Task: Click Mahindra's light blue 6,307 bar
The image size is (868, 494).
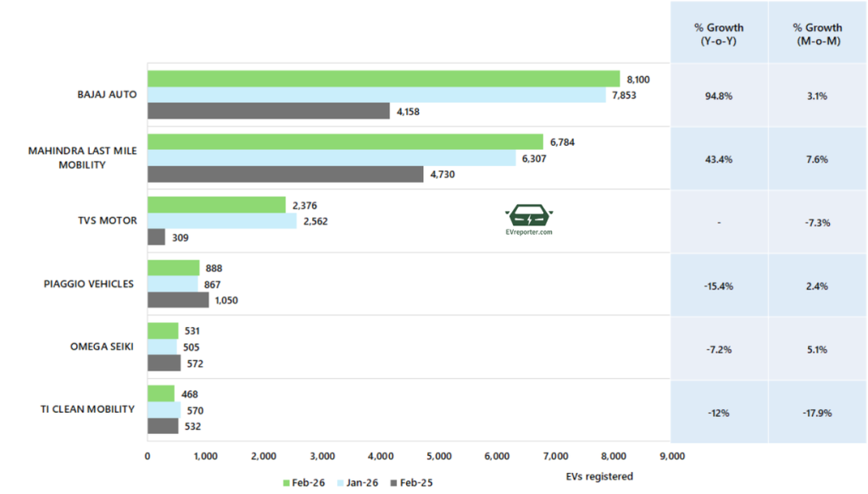Action: [331, 158]
